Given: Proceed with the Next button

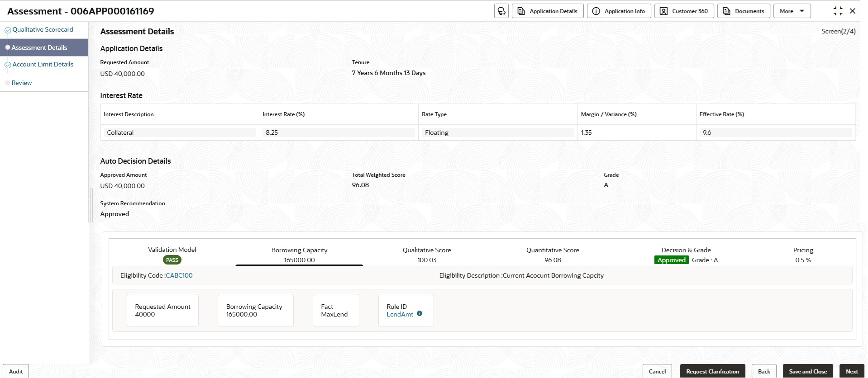Looking at the screenshot, I should pyautogui.click(x=852, y=371).
